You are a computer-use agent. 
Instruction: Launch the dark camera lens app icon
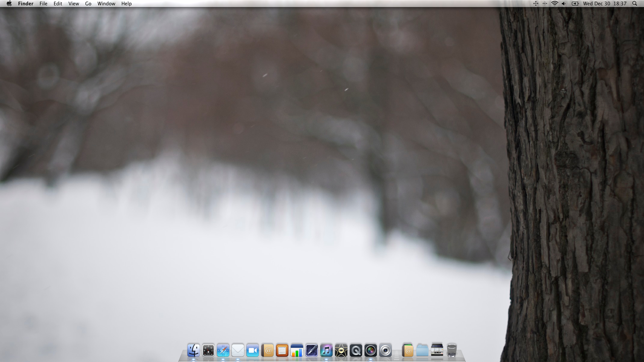tap(371, 351)
